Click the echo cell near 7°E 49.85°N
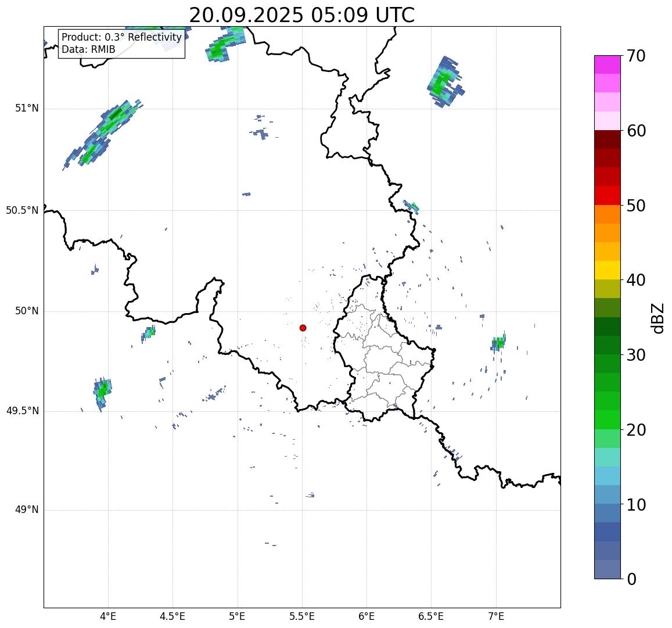Image resolution: width=672 pixels, height=628 pixels. pos(498,343)
